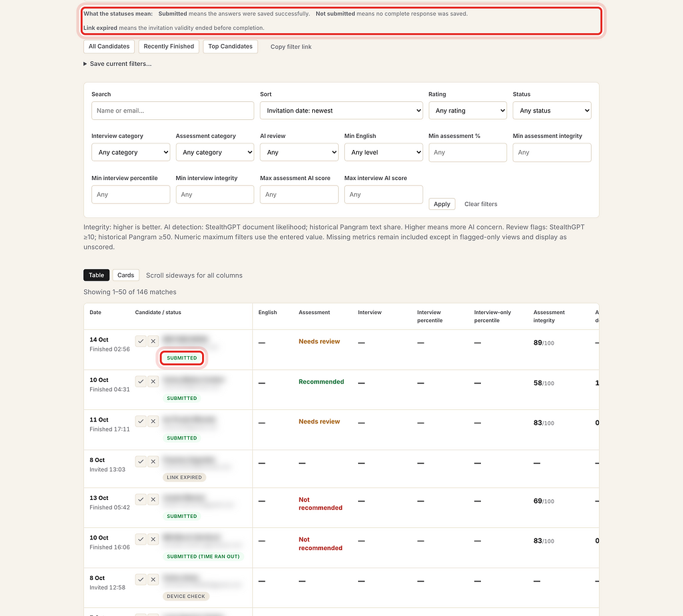
Task: Approve the 13 Oct candidate finished 05:42
Action: coord(141,499)
